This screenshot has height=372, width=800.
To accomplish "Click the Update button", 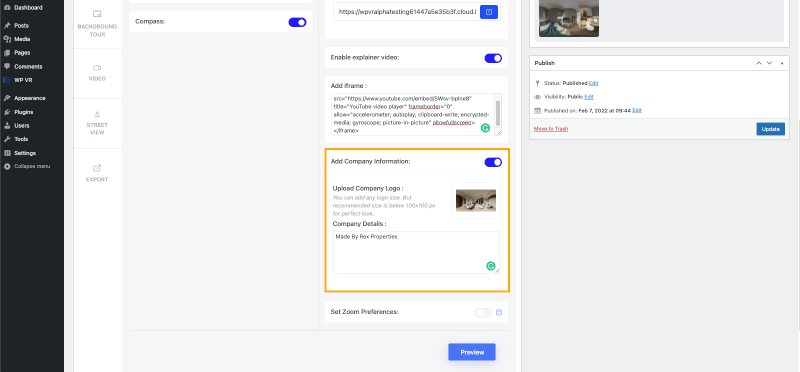I will (x=770, y=129).
